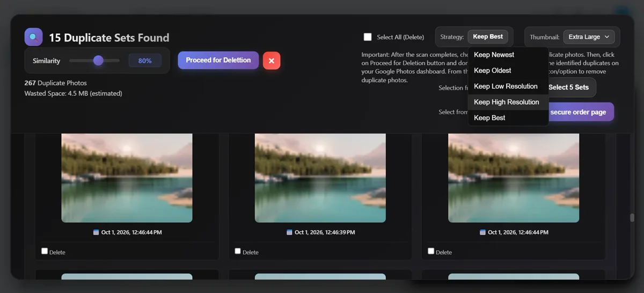This screenshot has height=293, width=644.
Task: Click the "267 Duplicate Photos" text
Action: (x=56, y=83)
